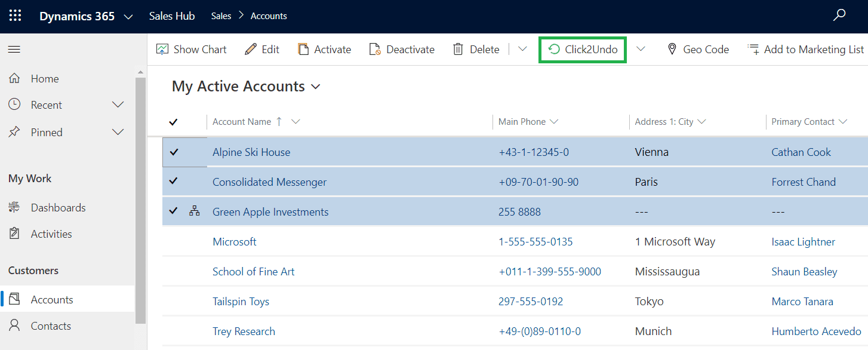
Task: Open the Account Name column filter chevron
Action: pyautogui.click(x=295, y=122)
